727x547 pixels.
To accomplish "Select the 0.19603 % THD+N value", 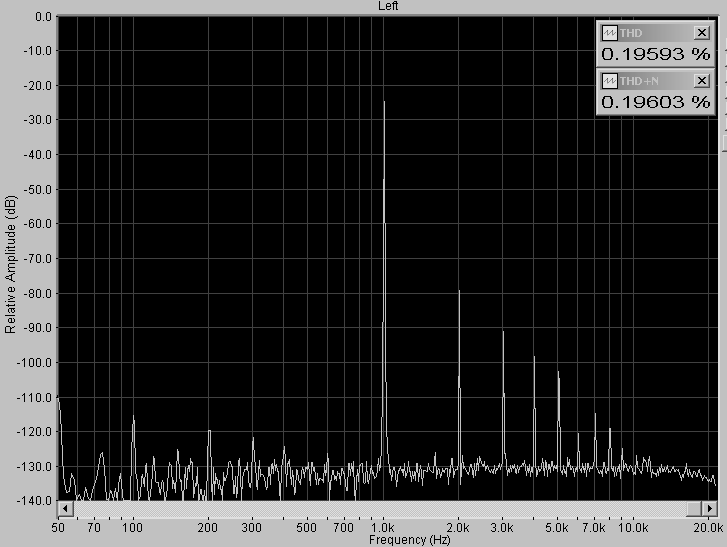I will (655, 102).
